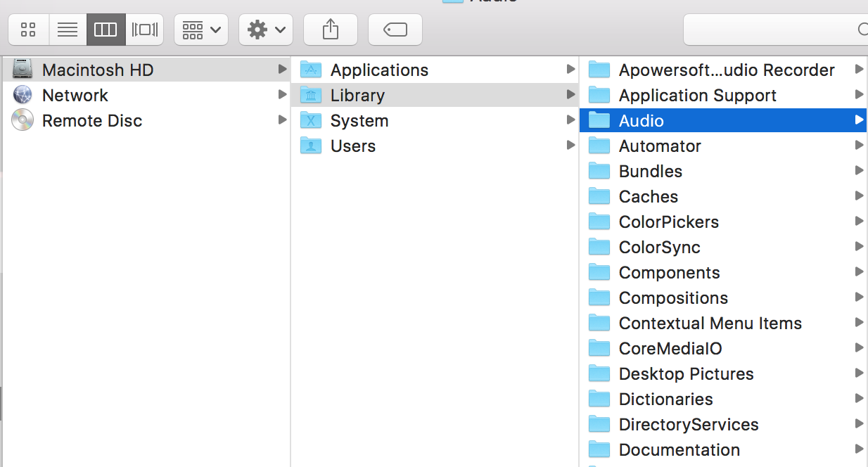This screenshot has width=868, height=467.
Task: Select Macintosh HD drive
Action: point(97,70)
